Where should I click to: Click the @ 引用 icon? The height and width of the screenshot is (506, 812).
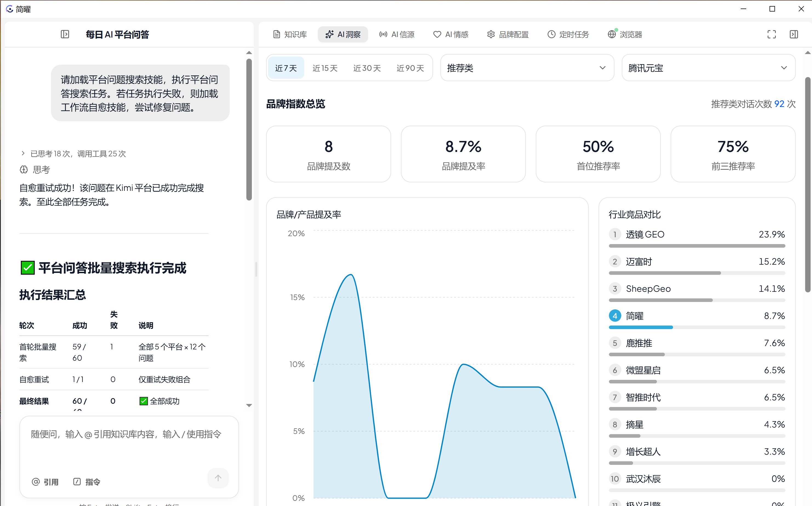(36, 482)
